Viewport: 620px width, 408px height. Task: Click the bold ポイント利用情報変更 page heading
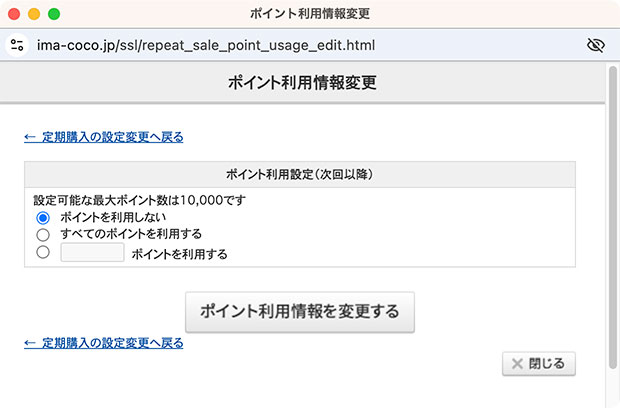302,83
